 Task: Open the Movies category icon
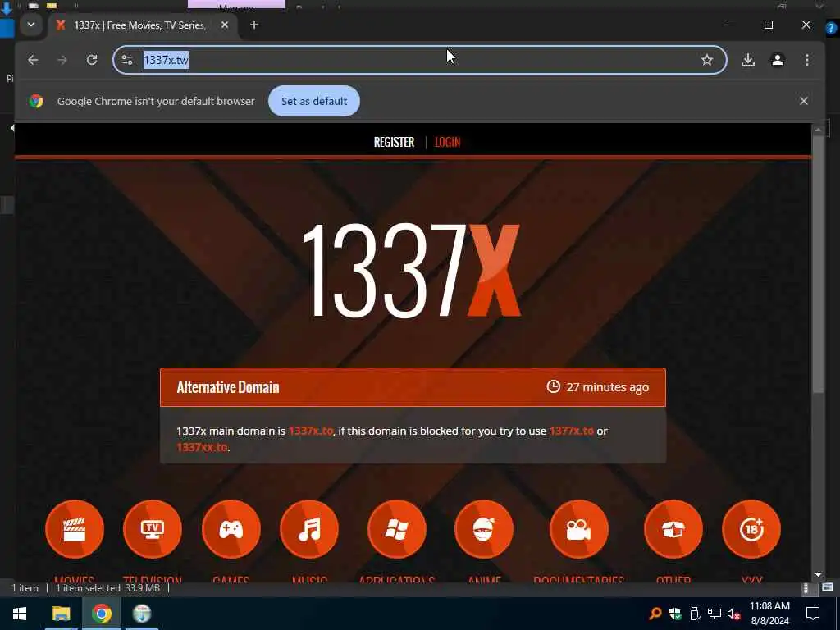[x=75, y=529]
